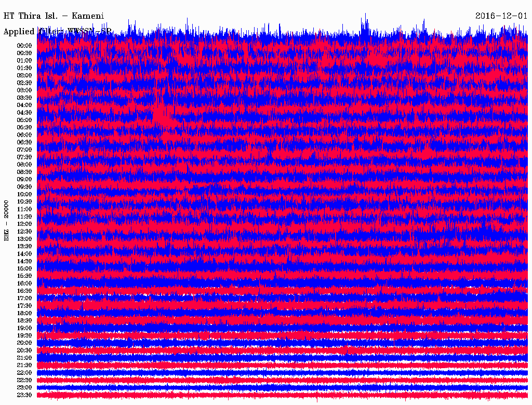Select the 18:30 time label

(x=24, y=320)
